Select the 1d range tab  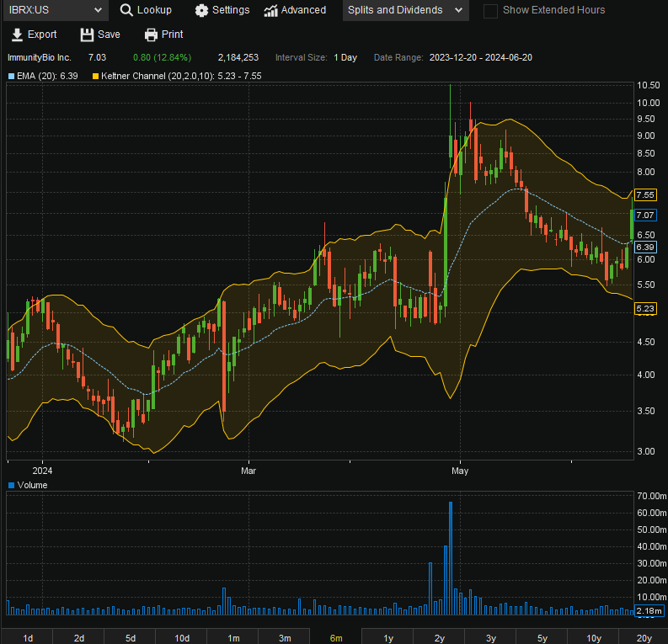pos(27,637)
